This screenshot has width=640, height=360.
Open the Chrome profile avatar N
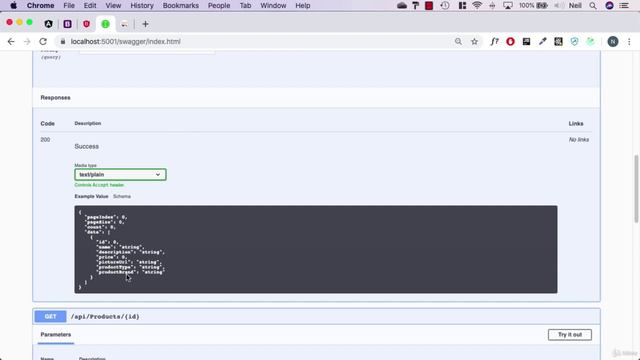[x=613, y=42]
